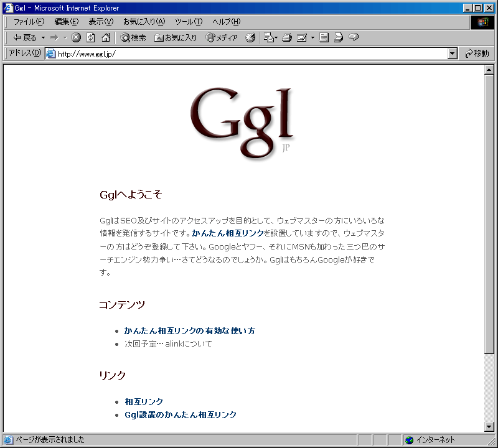The image size is (498, 448).
Task: Click the Mail toolbar icon
Action: pos(268,38)
